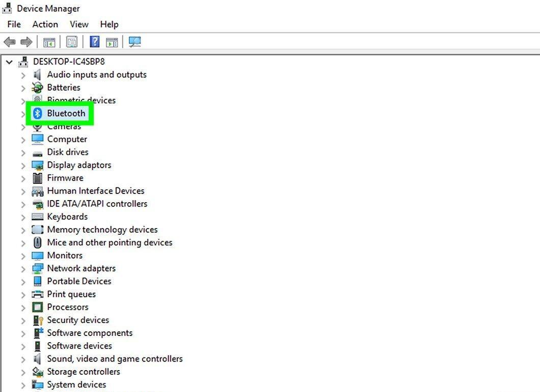540x392 pixels.
Task: Click the Forward arrow toolbar icon
Action: click(x=26, y=42)
